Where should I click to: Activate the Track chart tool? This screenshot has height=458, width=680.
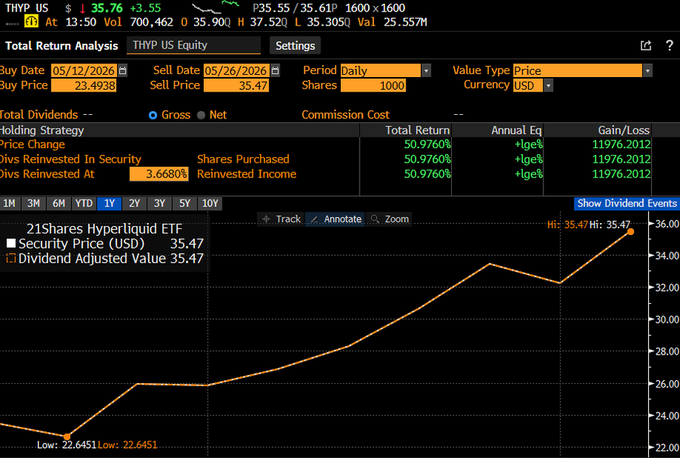[x=281, y=219]
